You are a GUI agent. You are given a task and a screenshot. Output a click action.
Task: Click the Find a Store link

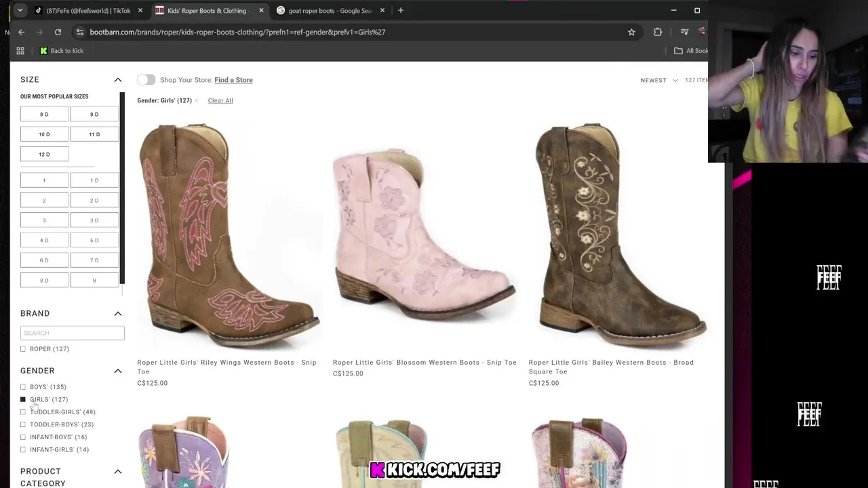click(x=233, y=80)
